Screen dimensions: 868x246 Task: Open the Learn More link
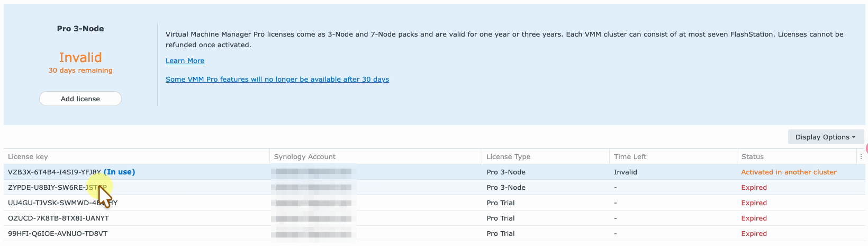(x=185, y=61)
